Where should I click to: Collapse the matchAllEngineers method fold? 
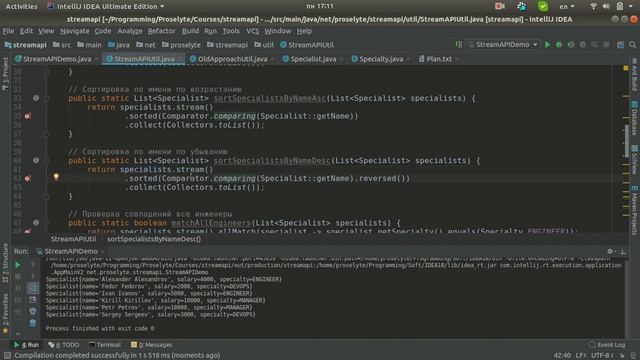(46, 222)
